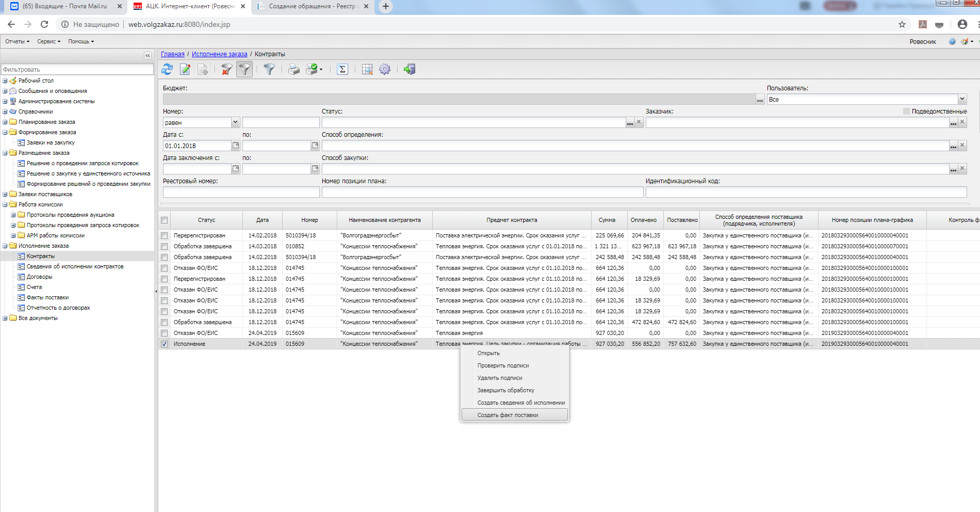Click the clear filter funnel icon
Image resolution: width=980 pixels, height=512 pixels.
(x=226, y=69)
